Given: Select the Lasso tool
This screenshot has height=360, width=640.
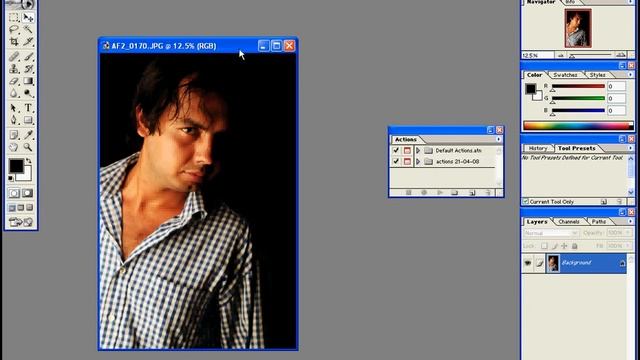Looking at the screenshot, I should [14, 29].
